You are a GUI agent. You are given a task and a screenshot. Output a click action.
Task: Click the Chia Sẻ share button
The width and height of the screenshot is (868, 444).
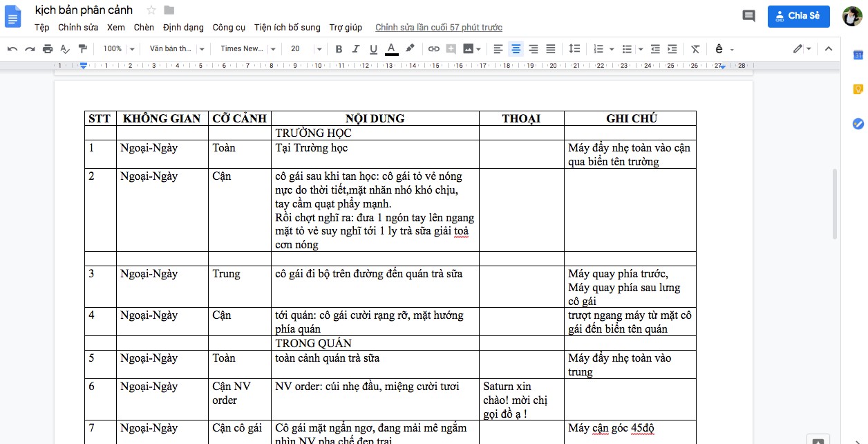798,16
